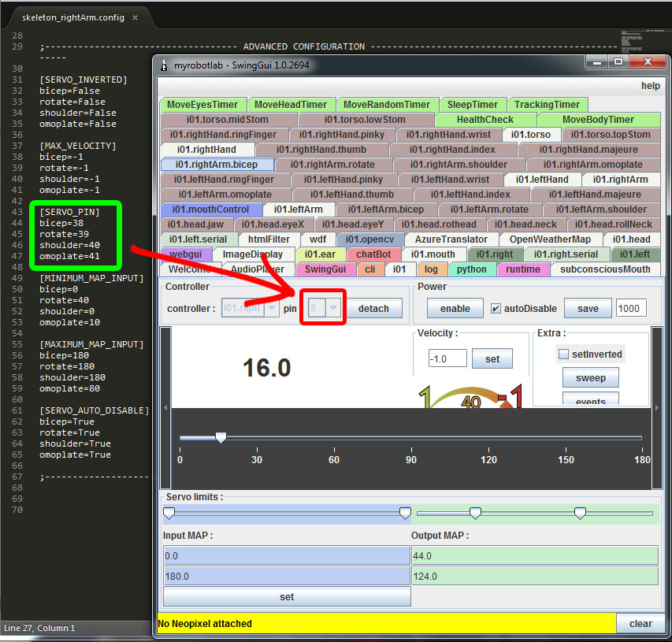Open the help menu
The height and width of the screenshot is (642, 672).
[x=650, y=86]
